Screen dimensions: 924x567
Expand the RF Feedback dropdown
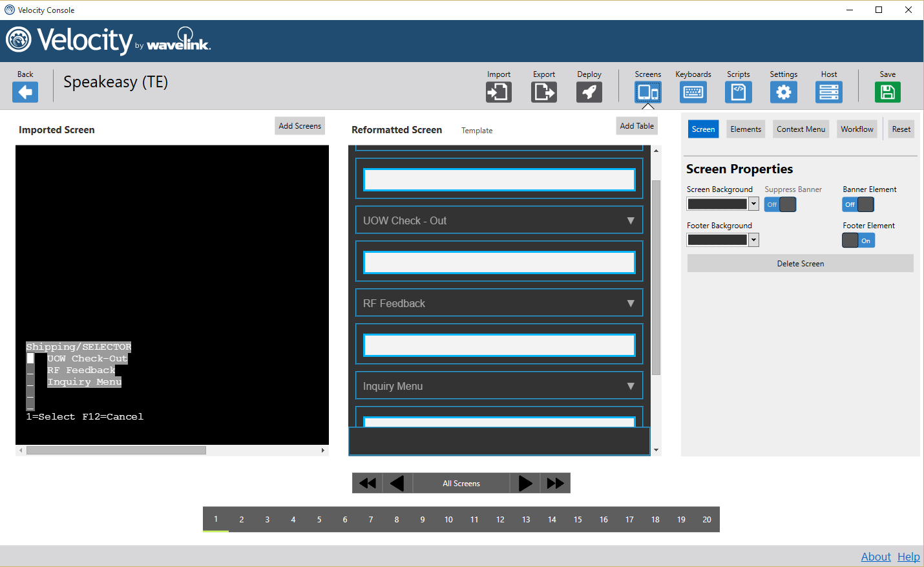630,303
